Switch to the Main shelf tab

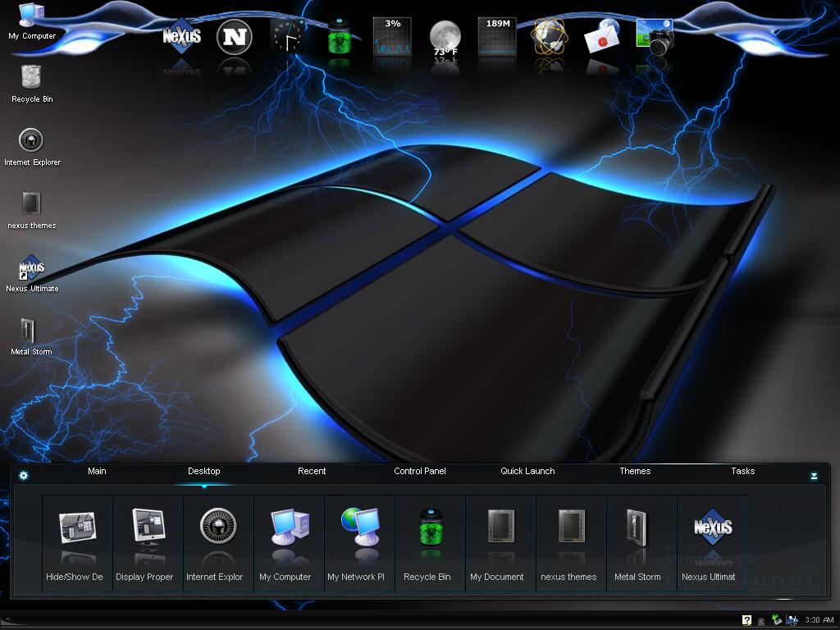[97, 471]
